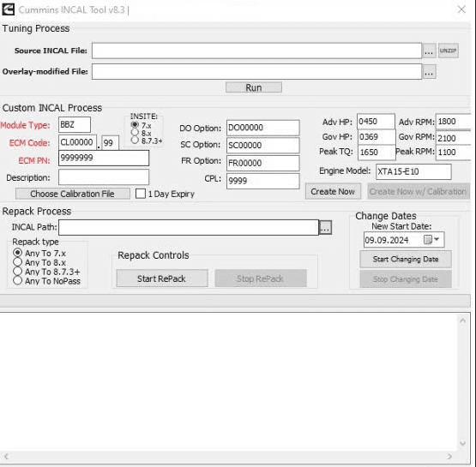
Task: Click the Engine Model input field
Action: tap(413, 171)
